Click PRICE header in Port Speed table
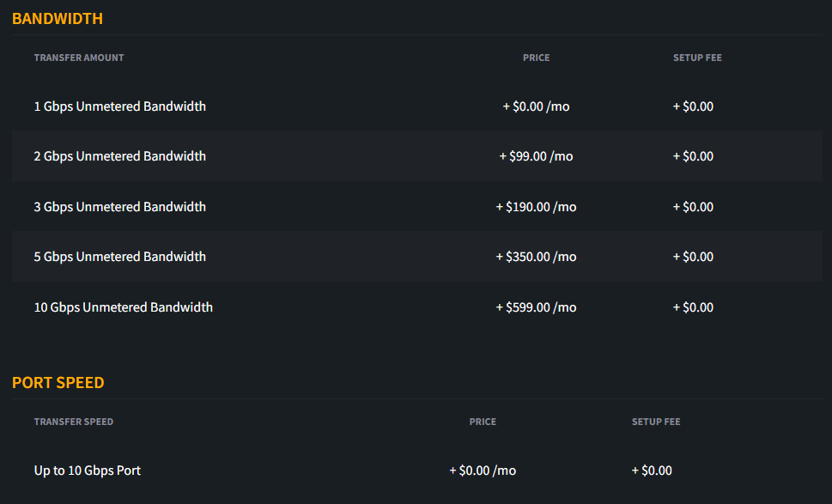The width and height of the screenshot is (832, 504). point(483,422)
